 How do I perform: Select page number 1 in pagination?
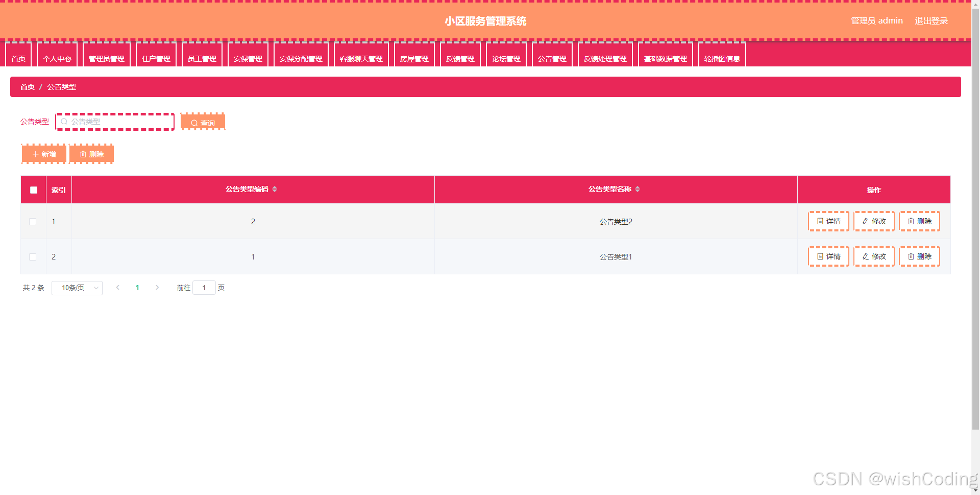point(137,288)
